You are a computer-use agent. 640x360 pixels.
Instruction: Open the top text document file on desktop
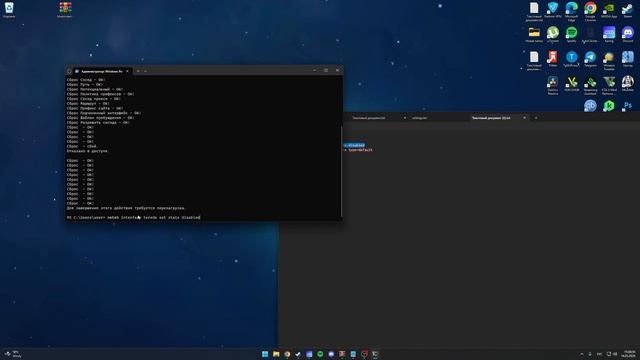click(534, 11)
